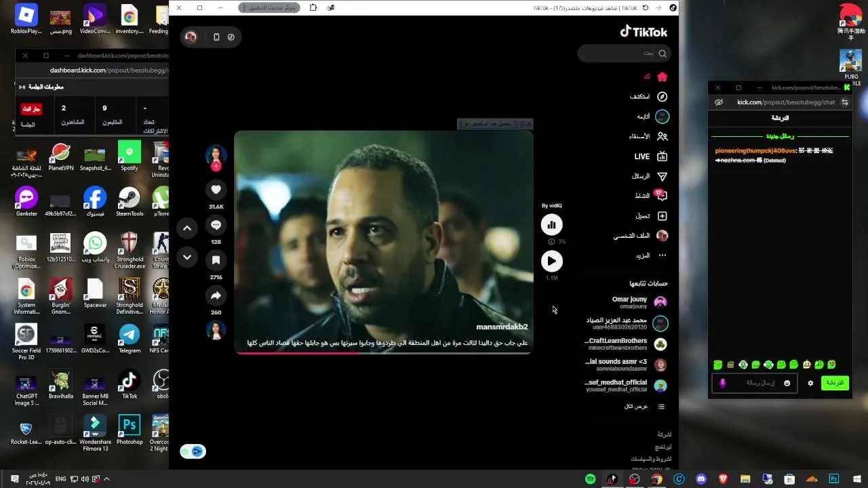Image resolution: width=868 pixels, height=488 pixels.
Task: Toggle the crossed-eye icon in Kick address bar
Action: 719,102
